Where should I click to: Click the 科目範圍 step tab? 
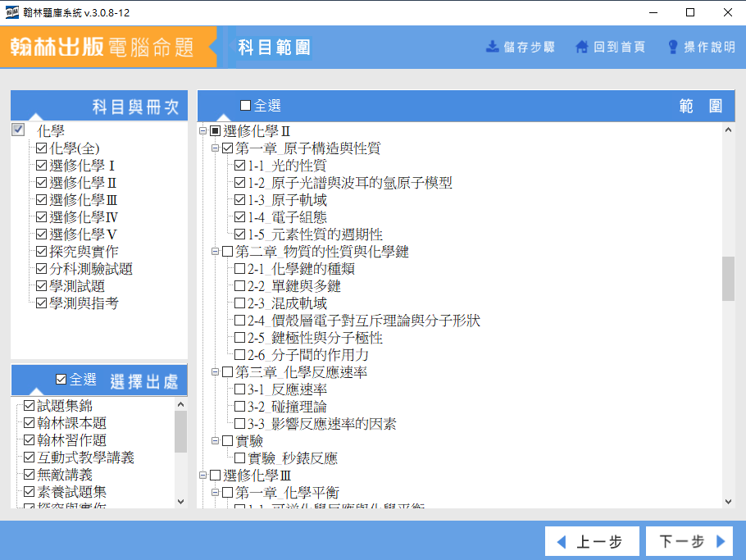(x=274, y=47)
